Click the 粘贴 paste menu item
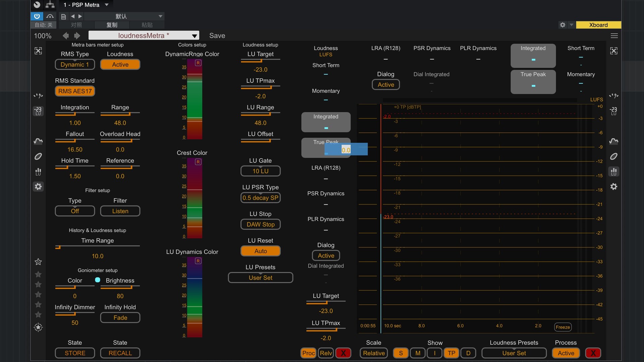The width and height of the screenshot is (644, 362). pyautogui.click(x=147, y=25)
